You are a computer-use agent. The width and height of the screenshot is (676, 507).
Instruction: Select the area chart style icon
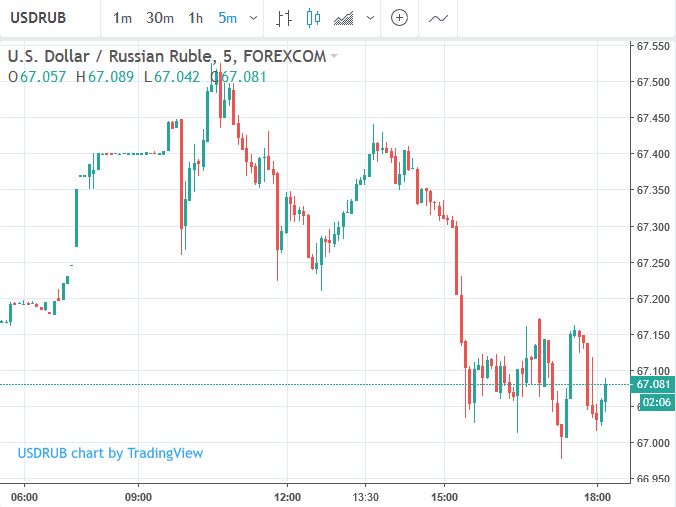(x=344, y=19)
